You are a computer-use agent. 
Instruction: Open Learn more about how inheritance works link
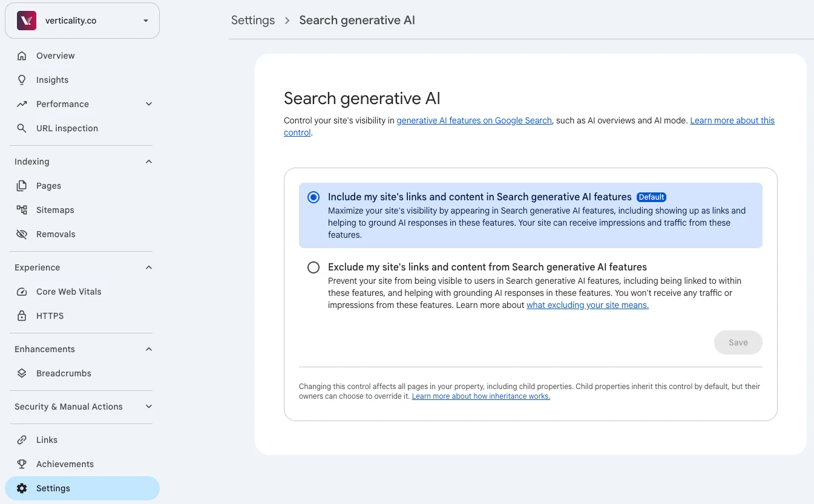481,396
